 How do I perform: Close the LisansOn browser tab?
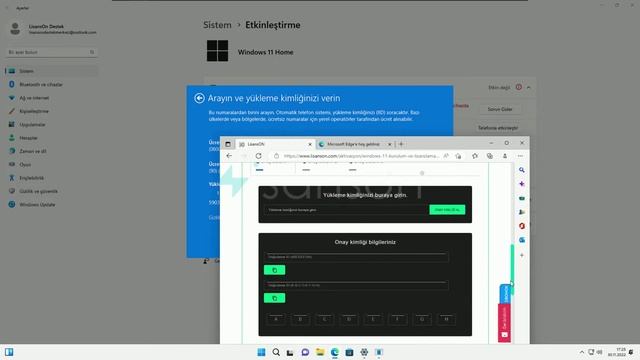[x=310, y=144]
